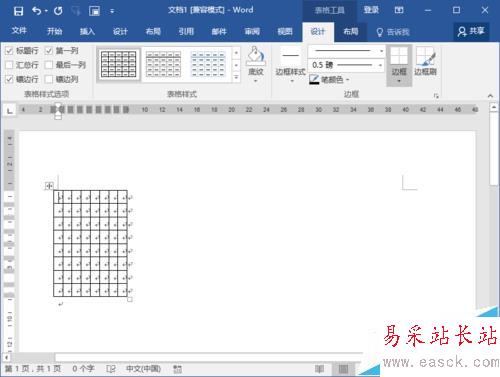Click the ruler tab selector icon
The height and width of the screenshot is (377, 500).
[10, 110]
